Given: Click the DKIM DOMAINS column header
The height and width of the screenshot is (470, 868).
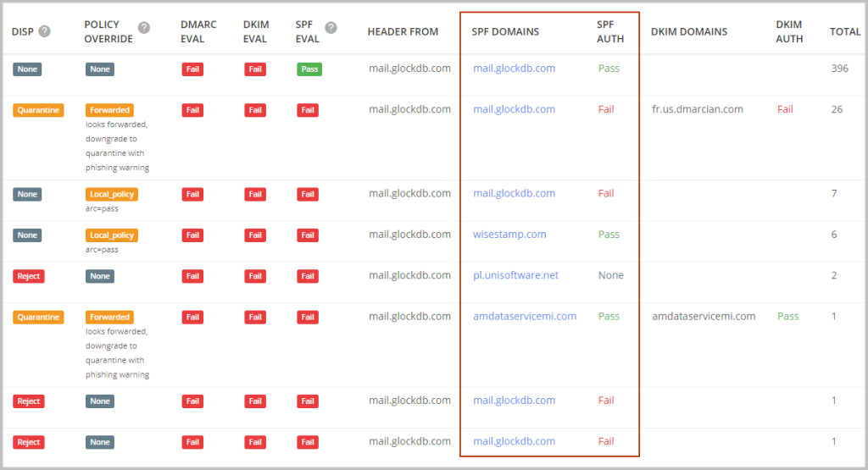Looking at the screenshot, I should [688, 32].
